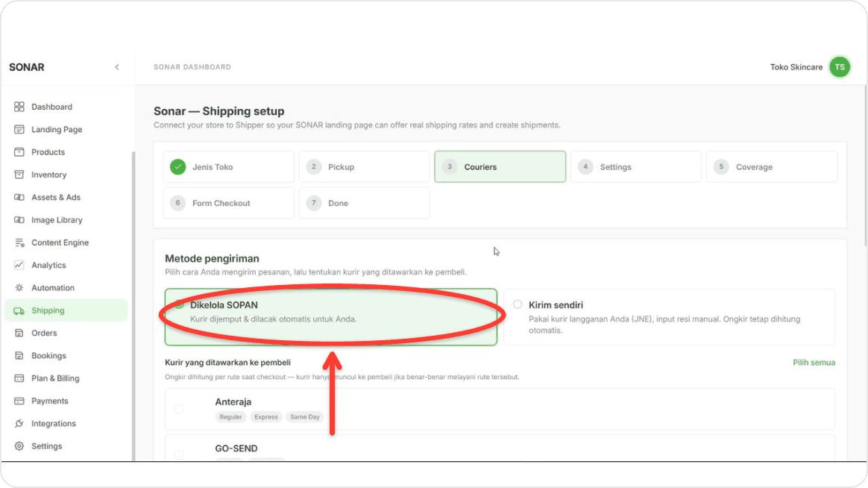Click the Content Engine icon
Image resolution: width=868 pixels, height=488 pixels.
tap(19, 243)
